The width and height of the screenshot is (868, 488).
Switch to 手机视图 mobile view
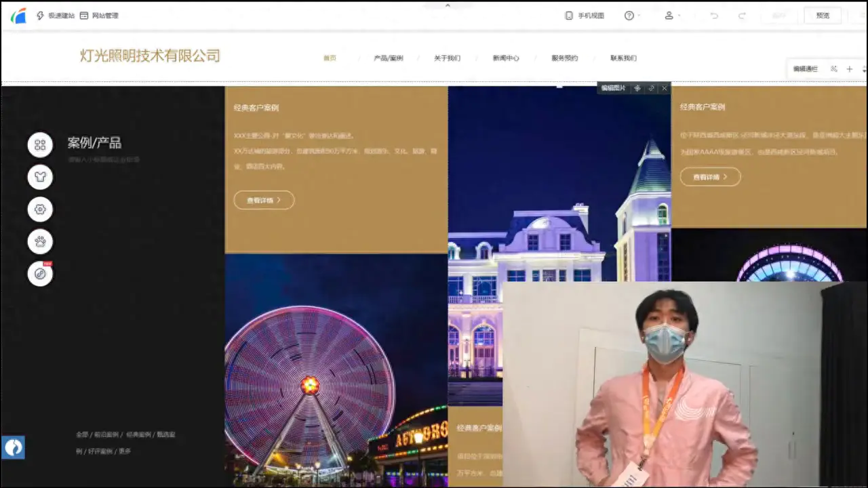point(585,16)
